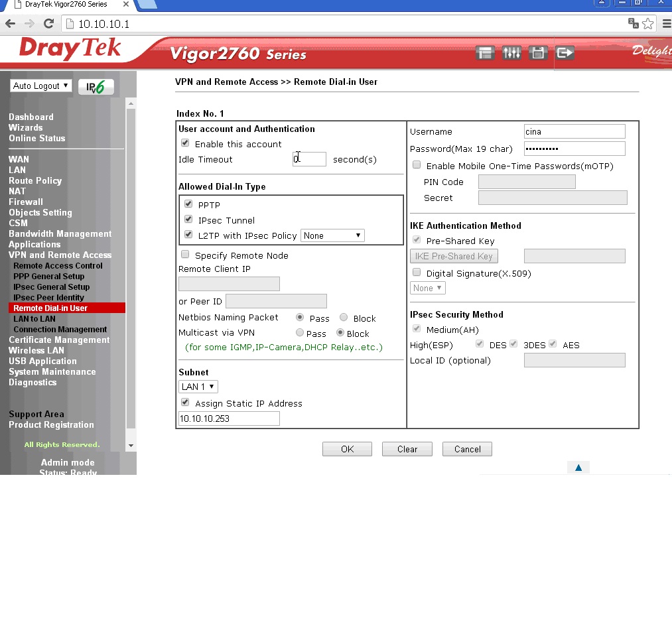The image size is (672, 640).
Task: Click the layout panel icon in header
Action: [x=486, y=53]
